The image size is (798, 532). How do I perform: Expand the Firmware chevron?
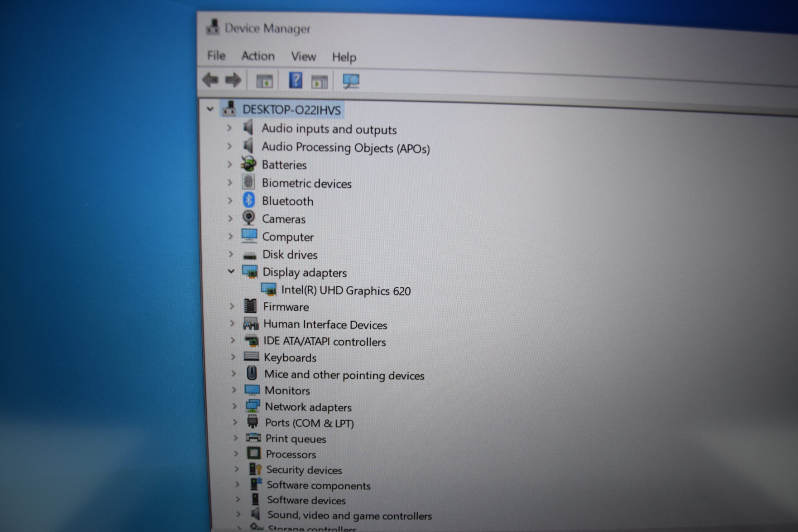point(232,306)
